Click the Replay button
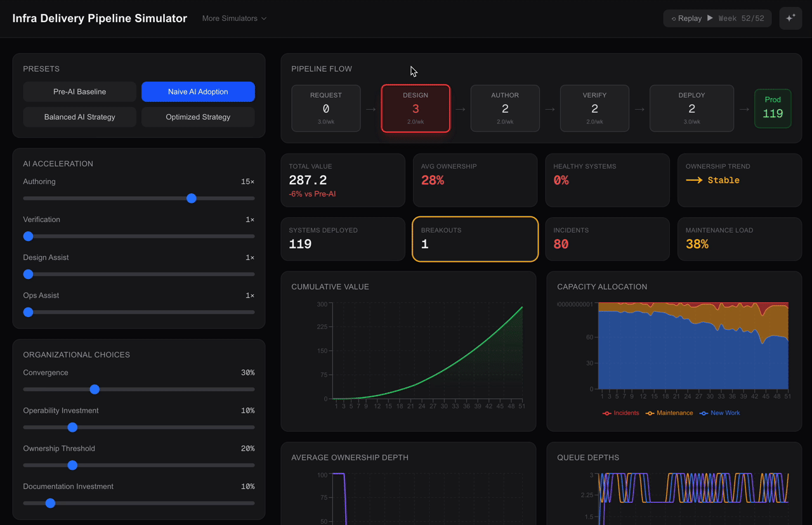The image size is (812, 525). (x=686, y=18)
